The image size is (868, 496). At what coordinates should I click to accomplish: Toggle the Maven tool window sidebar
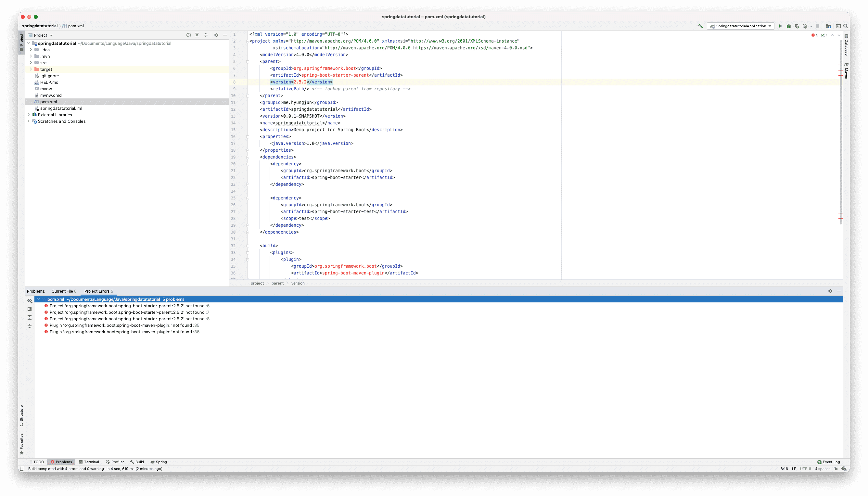point(846,71)
